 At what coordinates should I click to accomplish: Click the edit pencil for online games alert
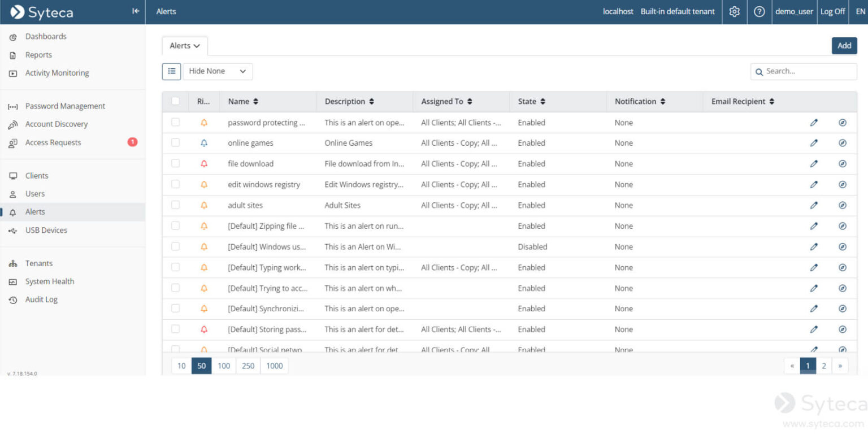(x=814, y=143)
